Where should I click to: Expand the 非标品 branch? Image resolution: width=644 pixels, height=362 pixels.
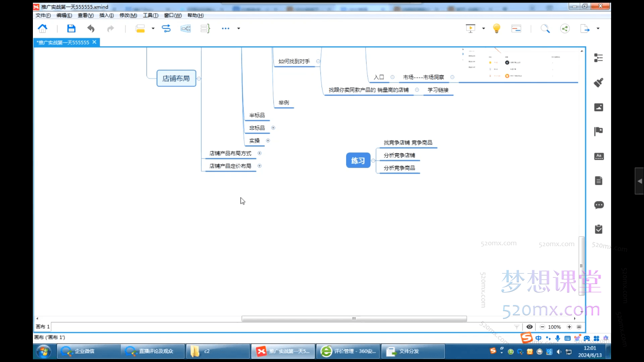[x=273, y=128]
